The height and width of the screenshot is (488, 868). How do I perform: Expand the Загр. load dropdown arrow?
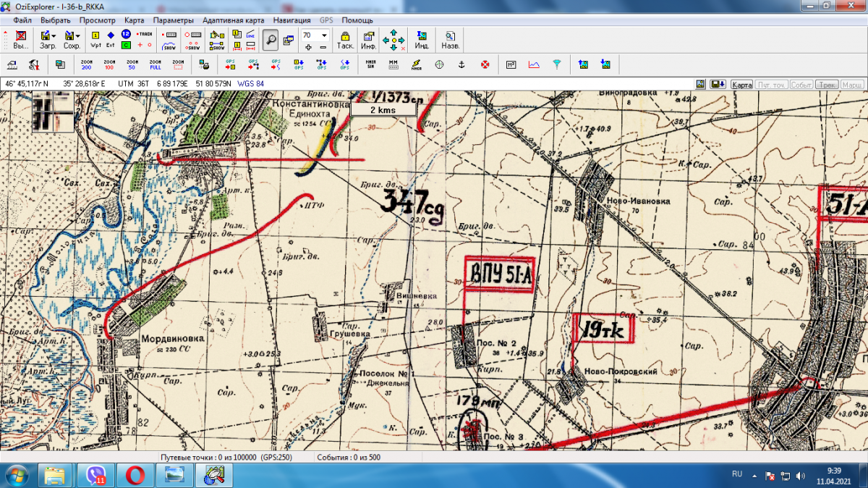tap(54, 35)
